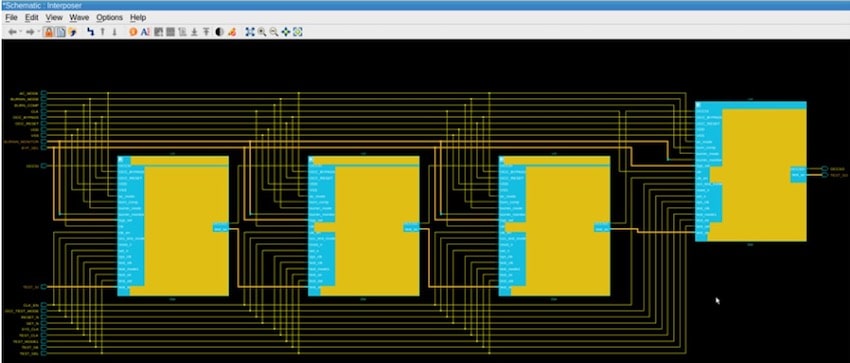
Task: Open the Wave menu
Action: pos(79,17)
